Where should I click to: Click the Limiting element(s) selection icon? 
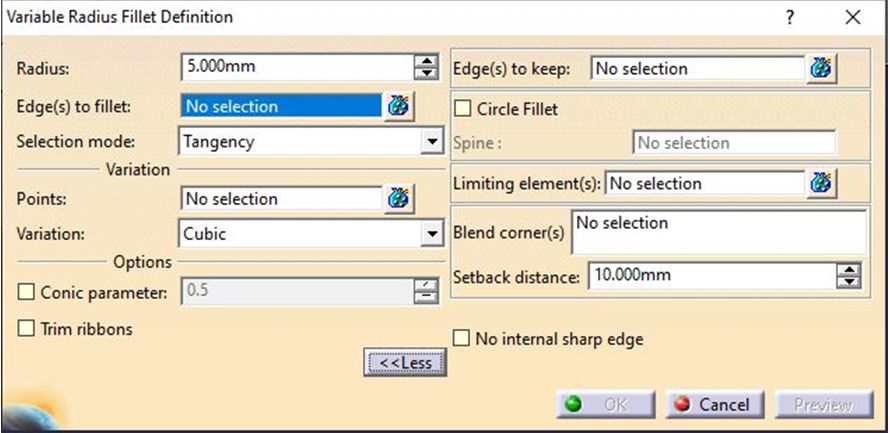coord(822,183)
